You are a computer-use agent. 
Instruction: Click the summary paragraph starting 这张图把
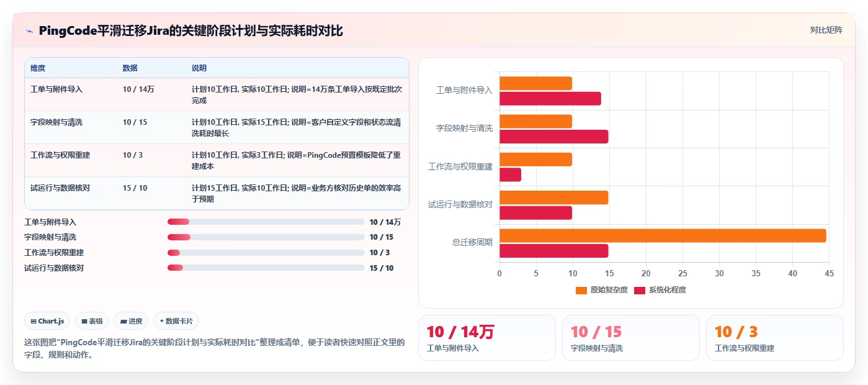tap(215, 349)
